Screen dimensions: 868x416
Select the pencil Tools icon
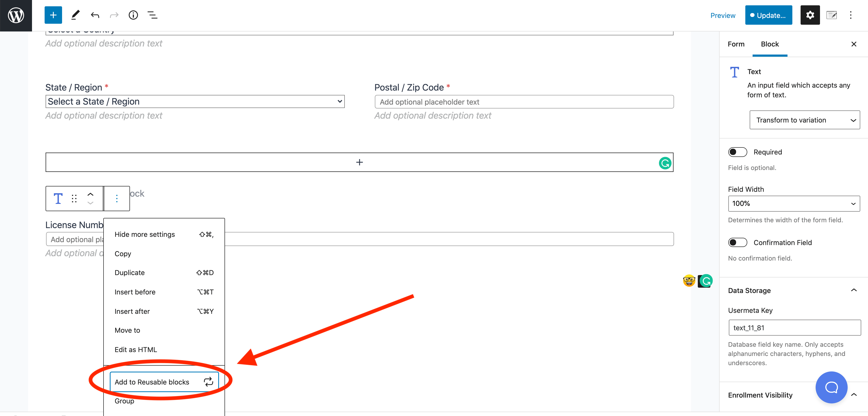click(x=75, y=15)
